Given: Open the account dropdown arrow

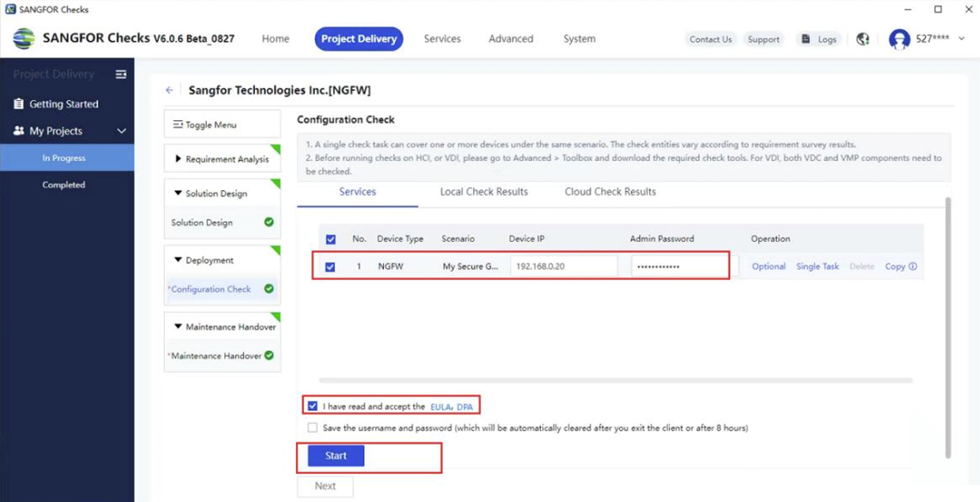Looking at the screenshot, I should (x=961, y=39).
